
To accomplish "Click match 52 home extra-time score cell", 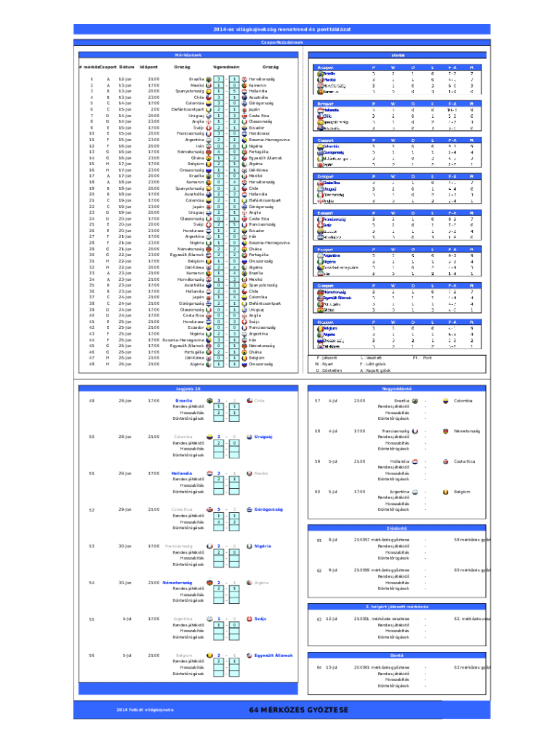I will pos(217,522).
